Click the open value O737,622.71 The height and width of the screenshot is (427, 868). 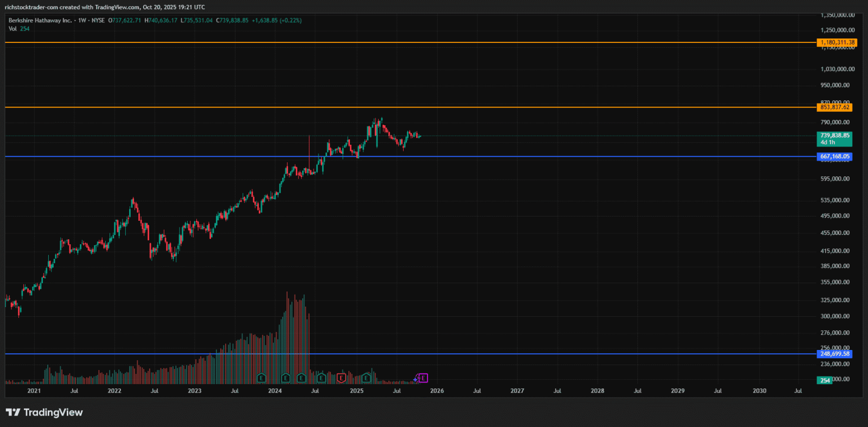124,21
